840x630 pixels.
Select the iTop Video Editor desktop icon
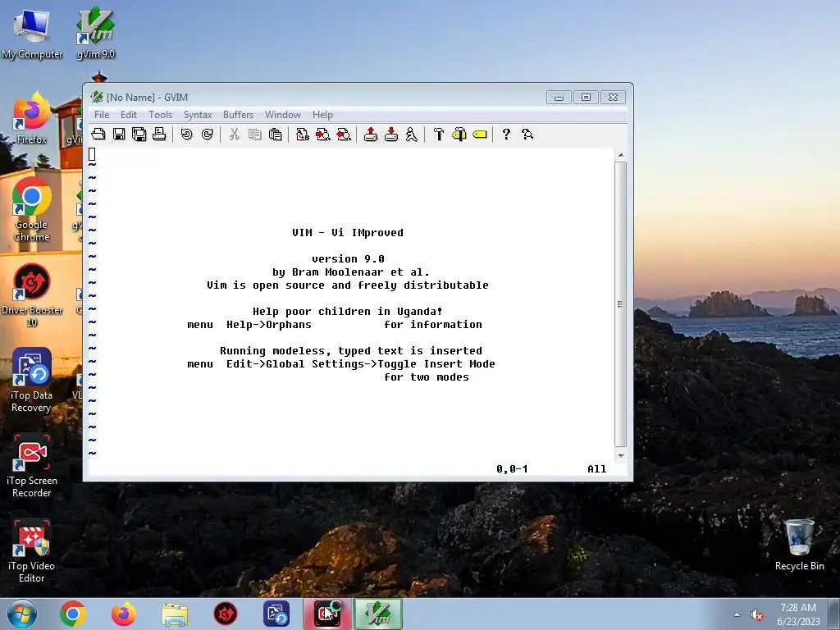pos(32,550)
